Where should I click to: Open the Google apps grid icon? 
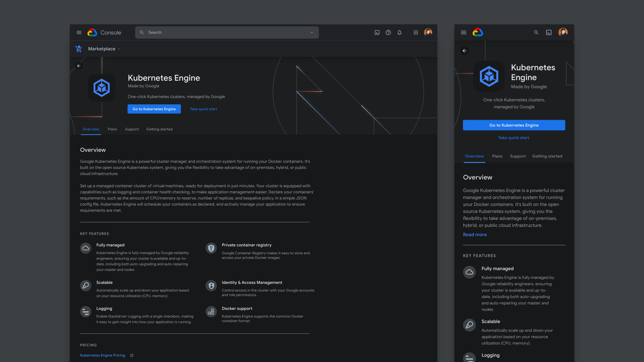[x=416, y=33]
